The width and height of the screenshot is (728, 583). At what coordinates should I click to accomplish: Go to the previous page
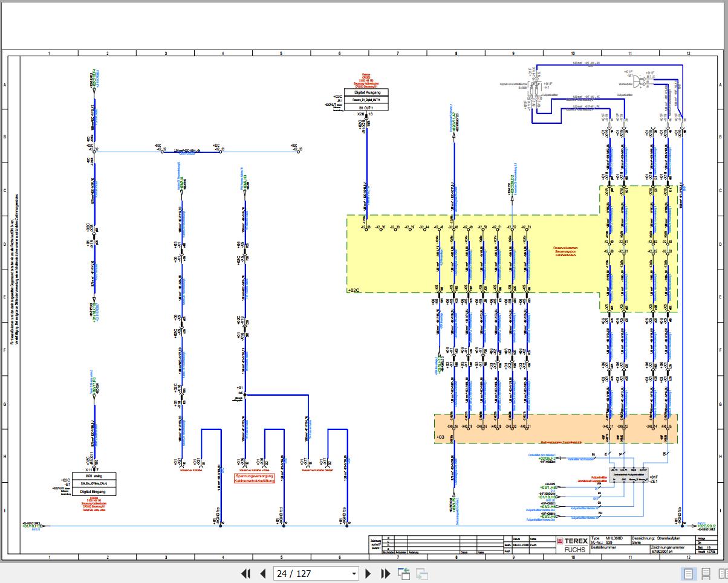click(x=263, y=573)
